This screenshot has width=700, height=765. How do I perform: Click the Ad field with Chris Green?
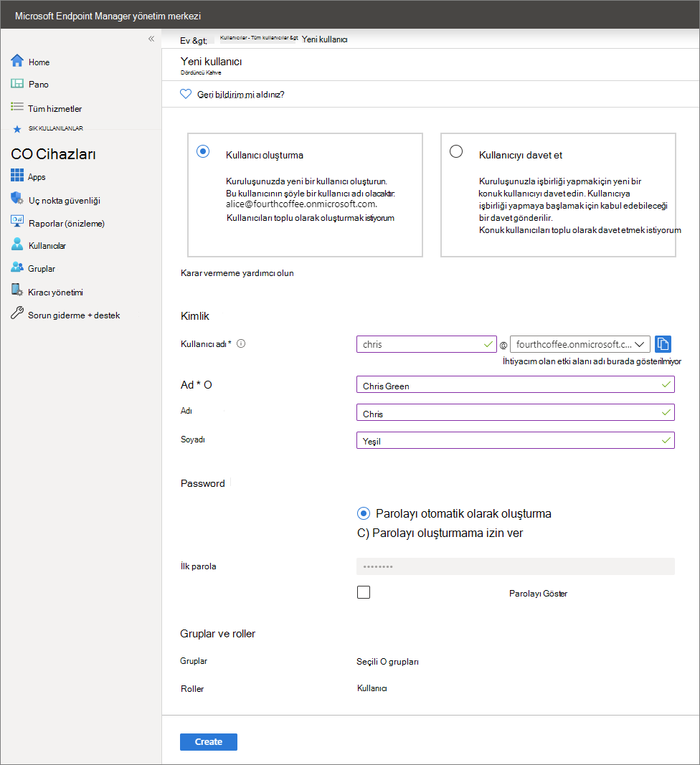click(x=516, y=384)
